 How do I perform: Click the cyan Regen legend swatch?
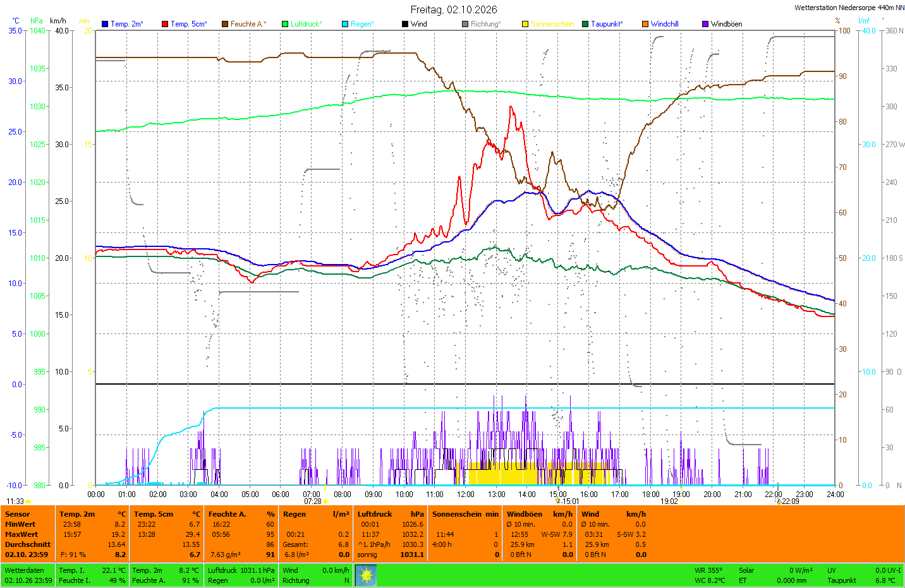345,24
